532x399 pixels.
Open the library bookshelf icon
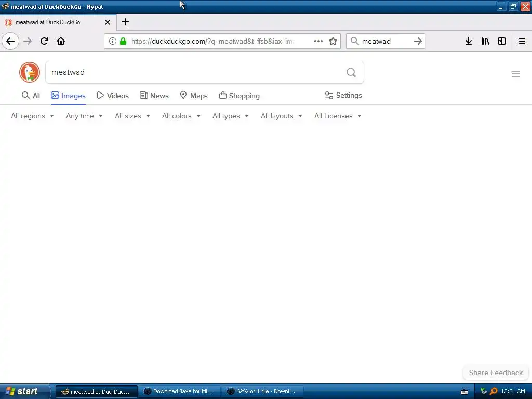tap(485, 41)
